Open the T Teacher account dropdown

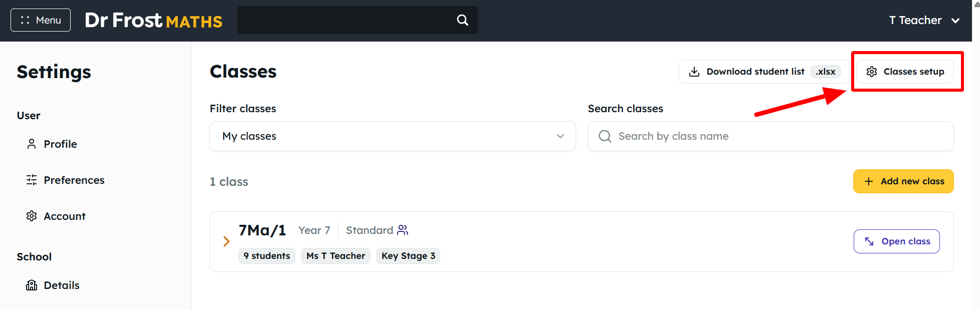[924, 21]
